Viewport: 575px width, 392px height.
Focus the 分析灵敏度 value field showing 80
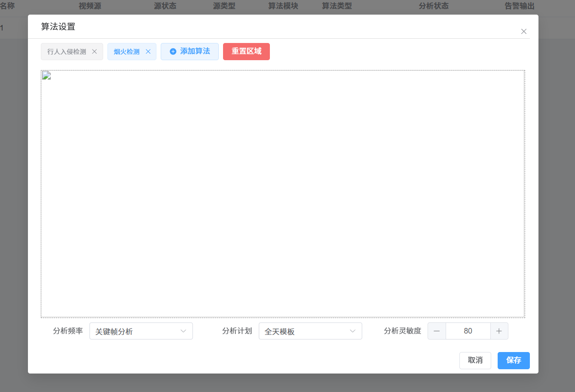tap(468, 331)
